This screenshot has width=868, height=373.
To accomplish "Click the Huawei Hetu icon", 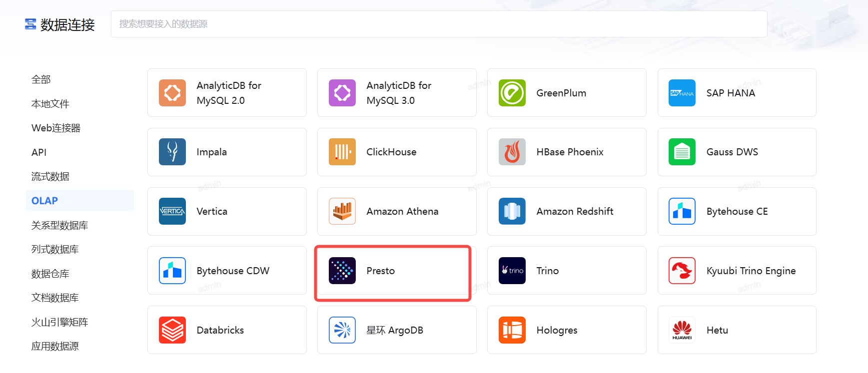I will point(682,330).
